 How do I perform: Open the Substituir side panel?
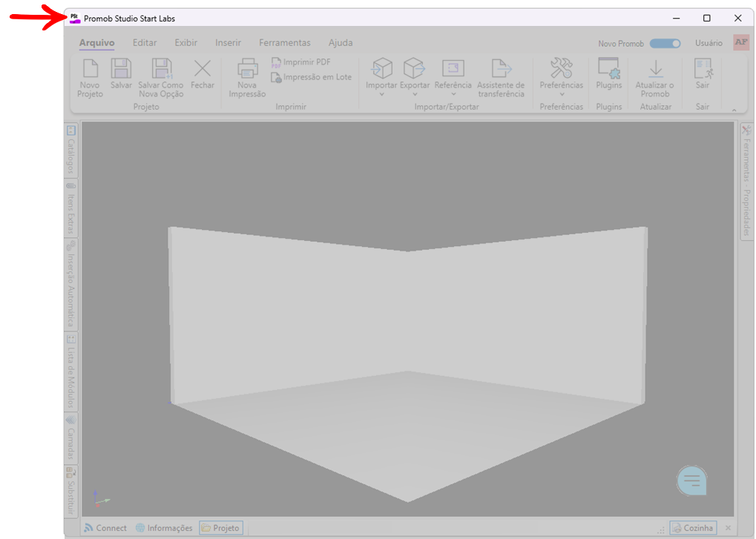[71, 491]
